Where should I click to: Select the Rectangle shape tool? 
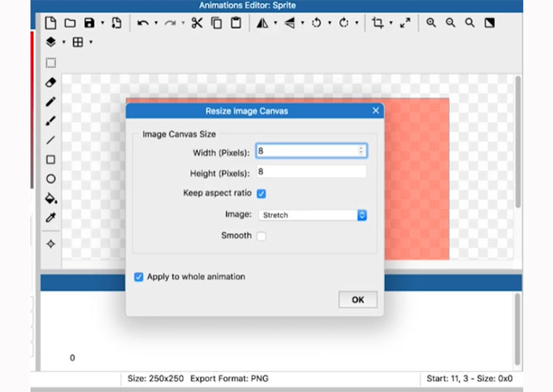click(51, 159)
